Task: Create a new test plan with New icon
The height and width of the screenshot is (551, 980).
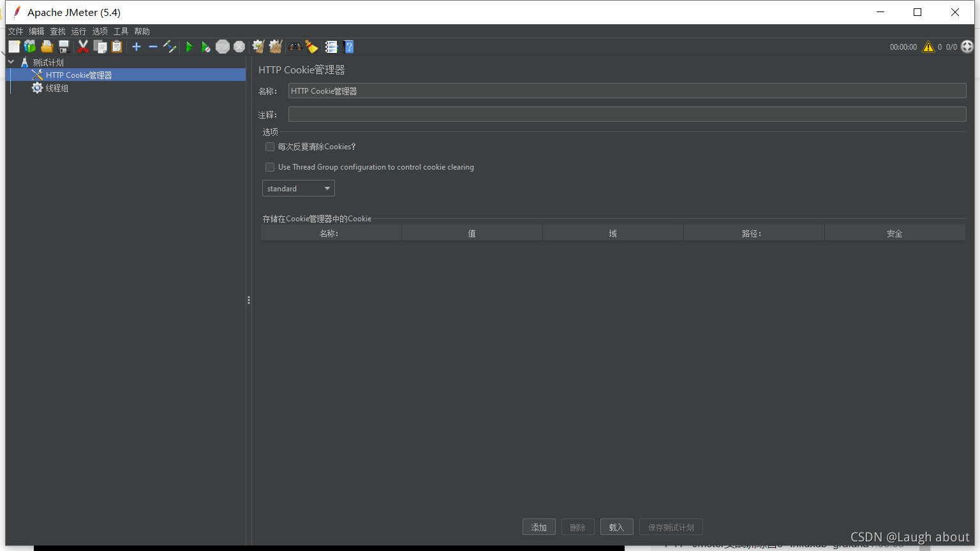Action: coord(14,47)
